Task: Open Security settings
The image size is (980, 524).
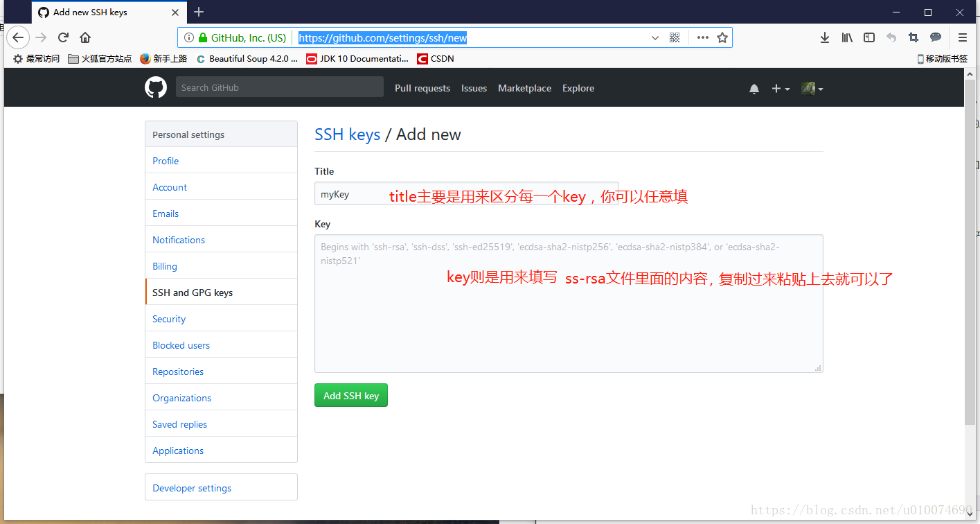Action: (x=221, y=319)
